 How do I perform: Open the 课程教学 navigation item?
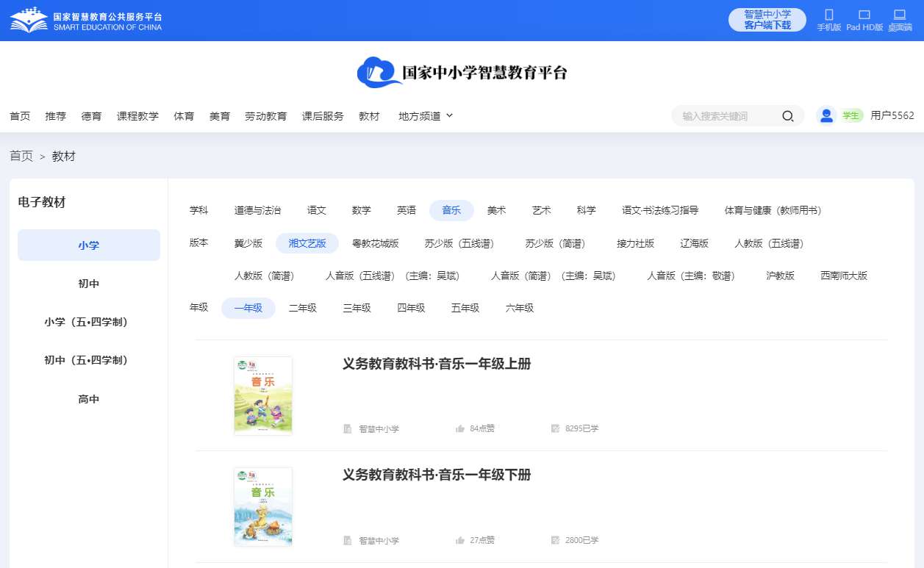[137, 116]
